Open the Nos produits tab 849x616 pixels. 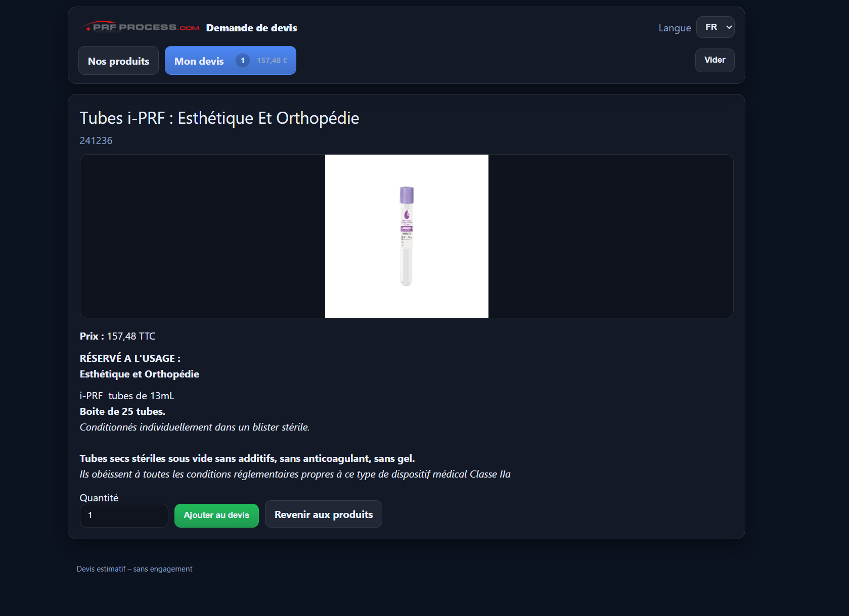[x=118, y=61]
